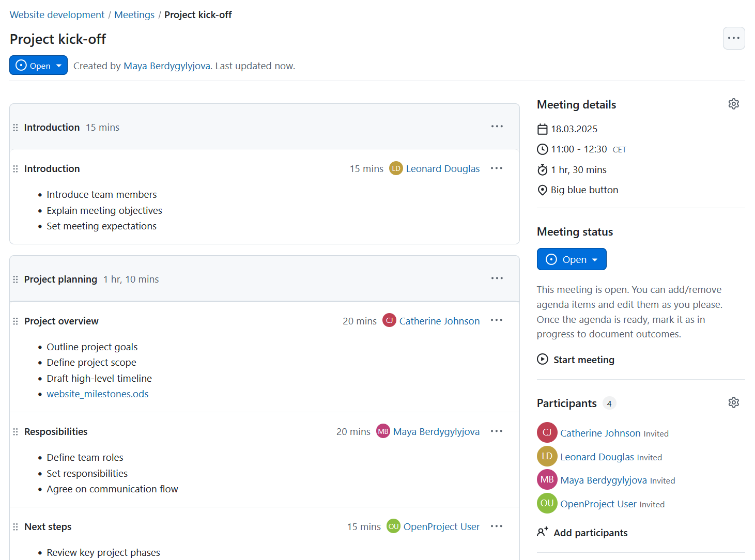Viewport: 755px width, 560px height.
Task: Click Maya Berdygylyjova's avatar on Resposibilities
Action: [383, 431]
